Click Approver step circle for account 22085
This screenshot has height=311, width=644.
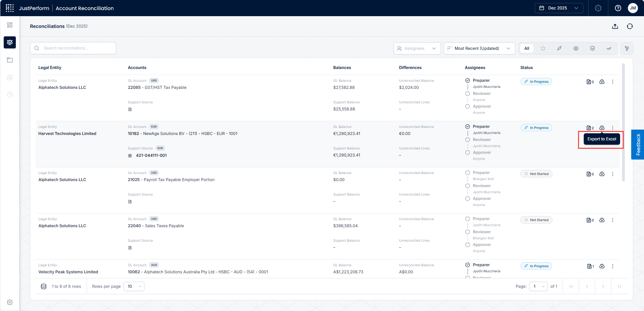point(468,106)
